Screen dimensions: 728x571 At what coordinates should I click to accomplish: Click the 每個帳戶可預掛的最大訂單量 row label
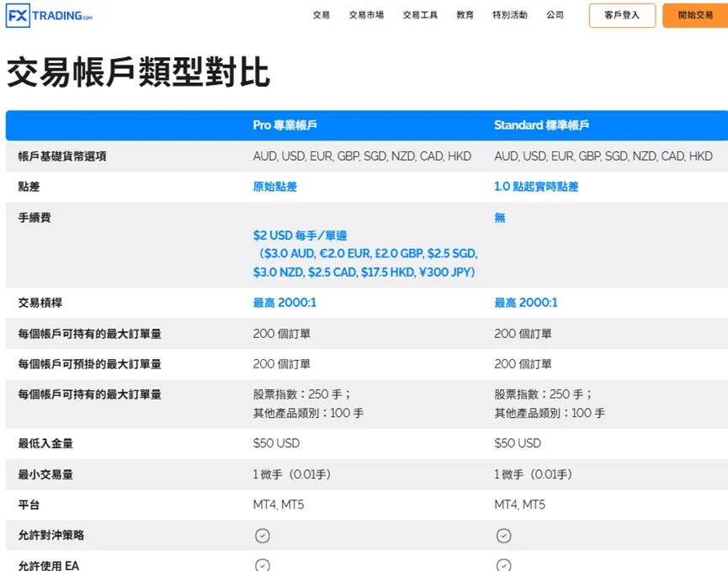(x=89, y=364)
